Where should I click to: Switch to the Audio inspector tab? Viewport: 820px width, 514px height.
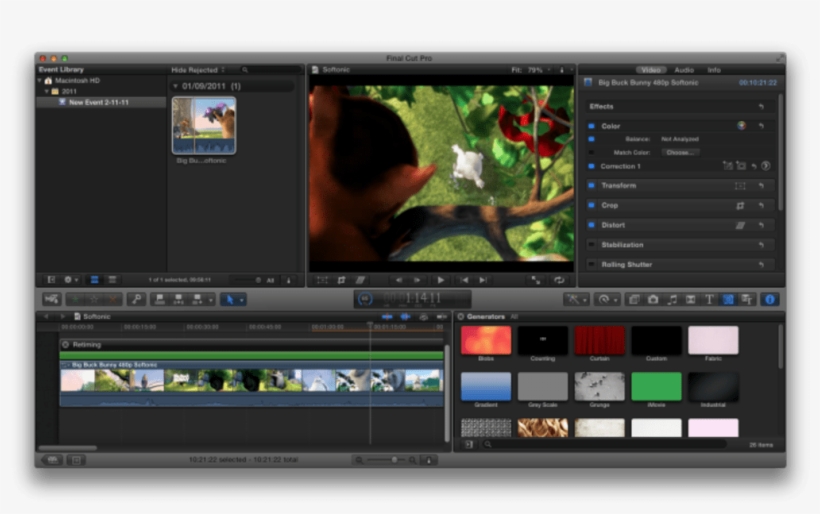pos(684,70)
